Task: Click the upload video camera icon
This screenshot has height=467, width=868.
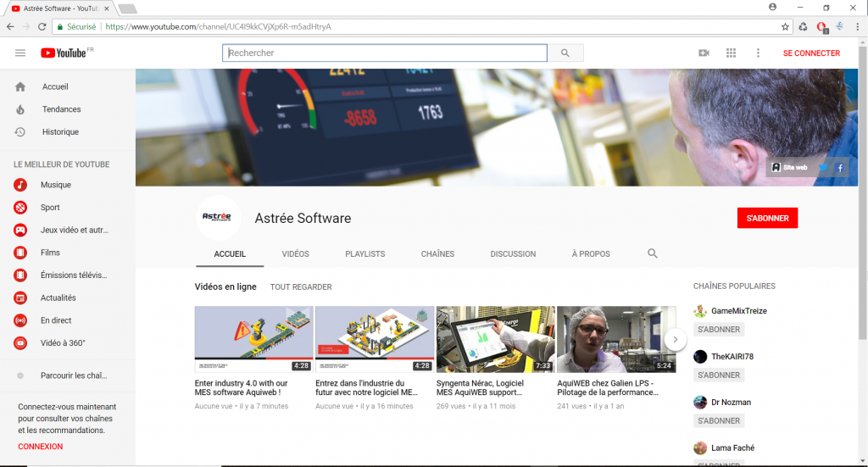Action: (x=704, y=53)
